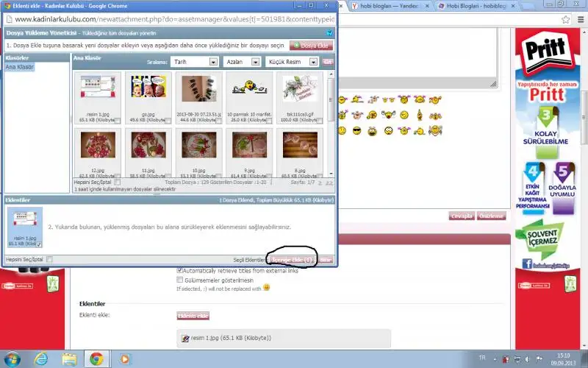Open the 11.jpg thumbnail

(x=148, y=144)
